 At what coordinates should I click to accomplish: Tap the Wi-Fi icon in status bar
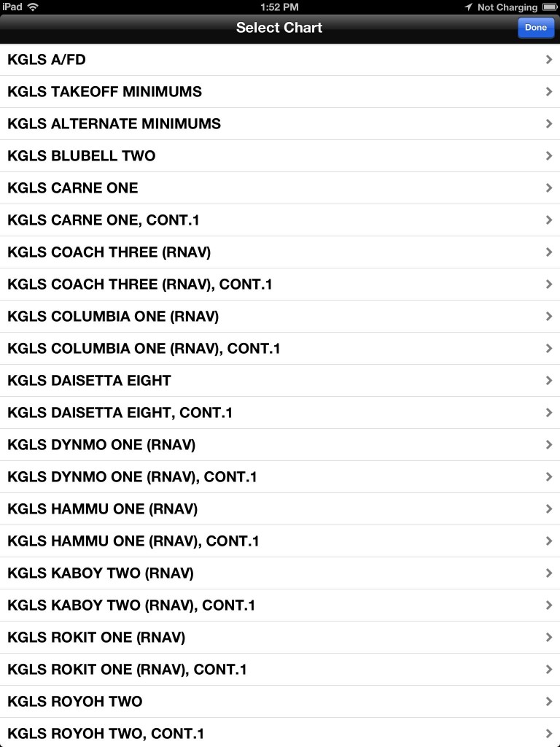pyautogui.click(x=33, y=7)
